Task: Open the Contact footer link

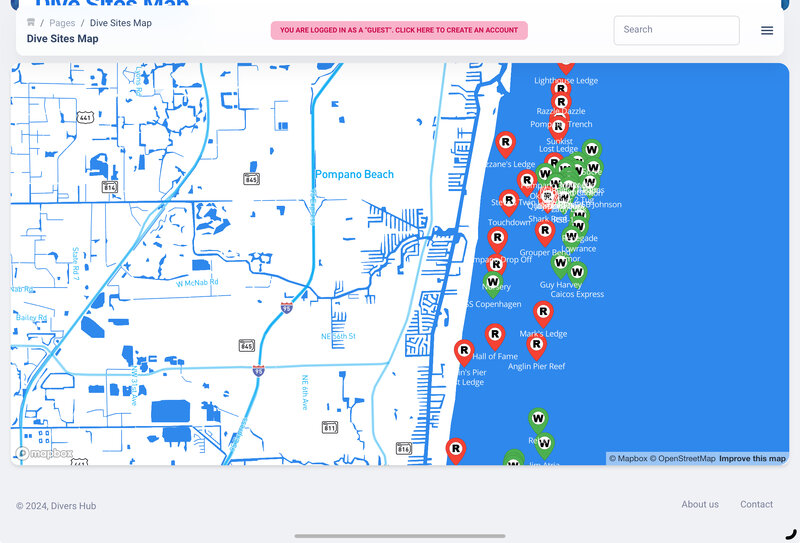Action: [756, 504]
